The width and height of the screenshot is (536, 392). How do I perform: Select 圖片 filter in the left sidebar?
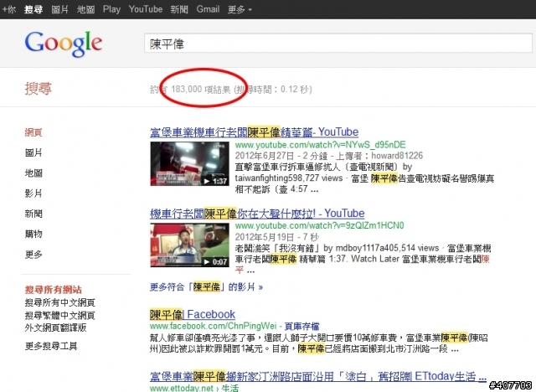coord(33,152)
